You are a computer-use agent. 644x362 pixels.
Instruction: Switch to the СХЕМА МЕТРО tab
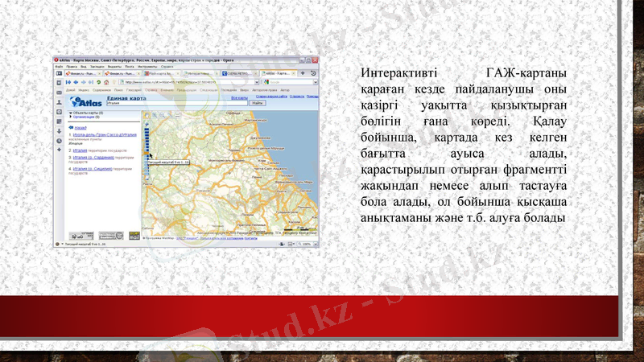[x=239, y=73]
